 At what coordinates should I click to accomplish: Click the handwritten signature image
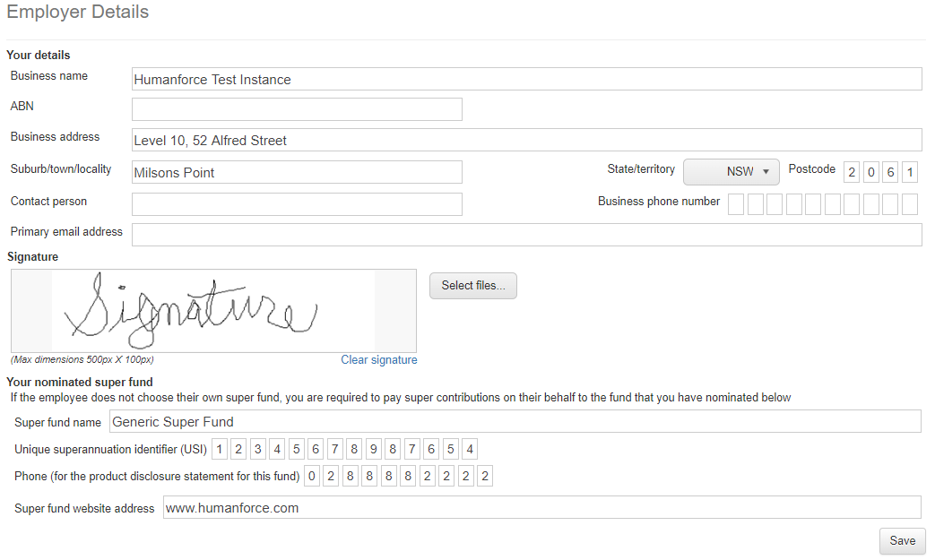point(213,311)
